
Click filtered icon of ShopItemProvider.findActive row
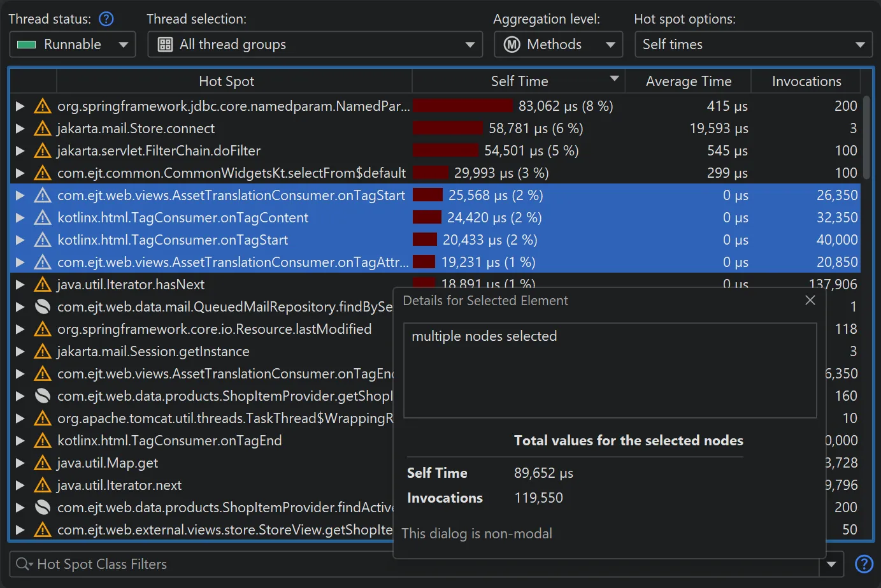pos(43,507)
